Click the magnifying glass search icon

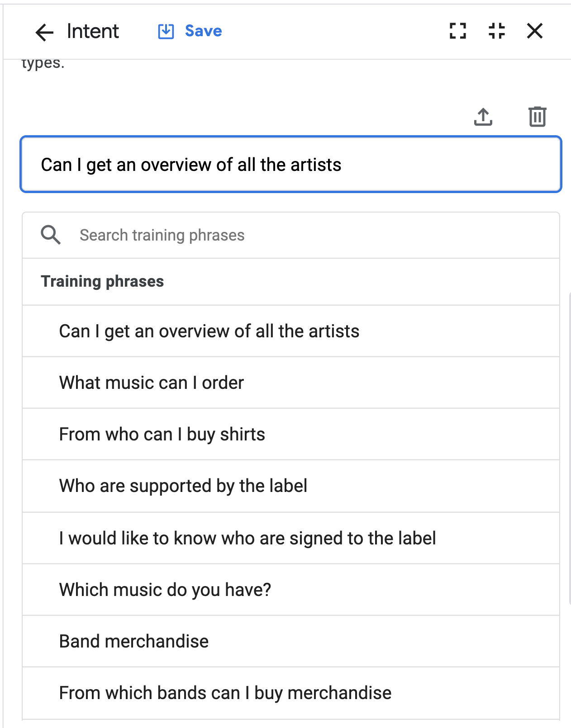click(50, 235)
